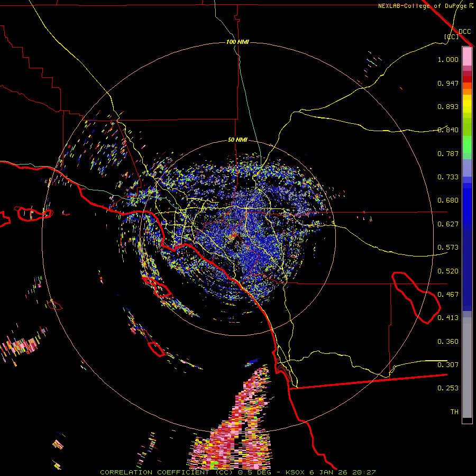Click the [CC] legend title
The width and height of the screenshot is (476, 476).
(451, 36)
